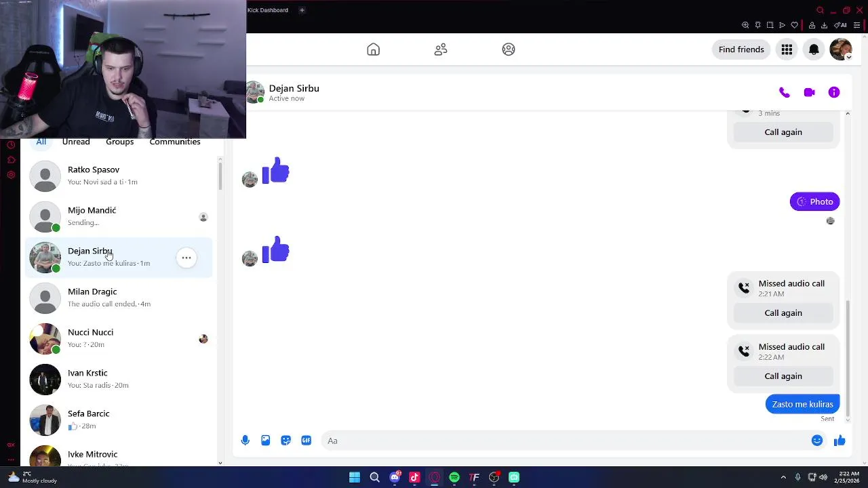The height and width of the screenshot is (488, 868).
Task: Click the snapshot icon in browser toolbar
Action: [x=770, y=25]
